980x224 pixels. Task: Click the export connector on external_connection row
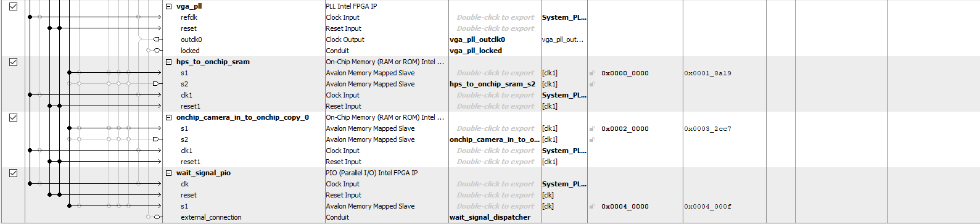[x=157, y=217]
